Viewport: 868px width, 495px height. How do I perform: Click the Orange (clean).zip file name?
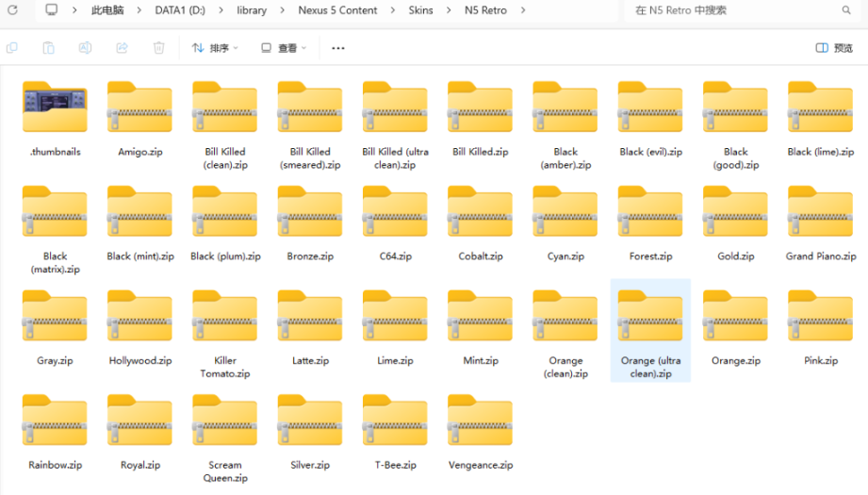point(565,367)
